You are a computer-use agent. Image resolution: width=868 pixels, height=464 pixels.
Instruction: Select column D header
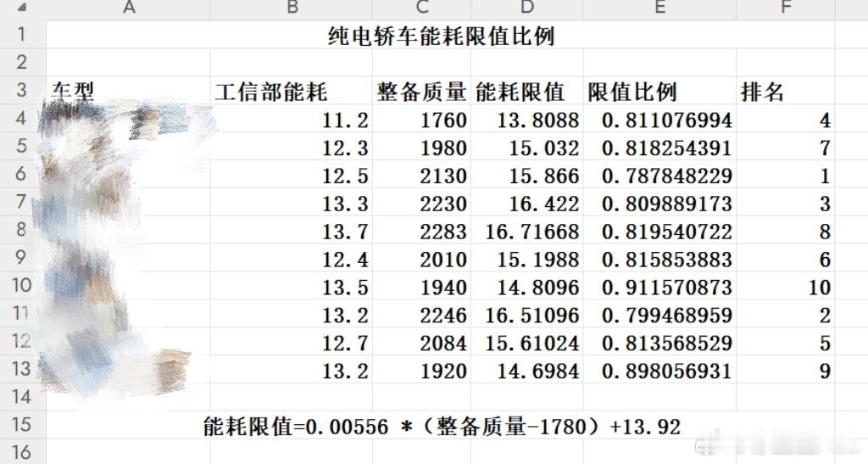(x=527, y=8)
